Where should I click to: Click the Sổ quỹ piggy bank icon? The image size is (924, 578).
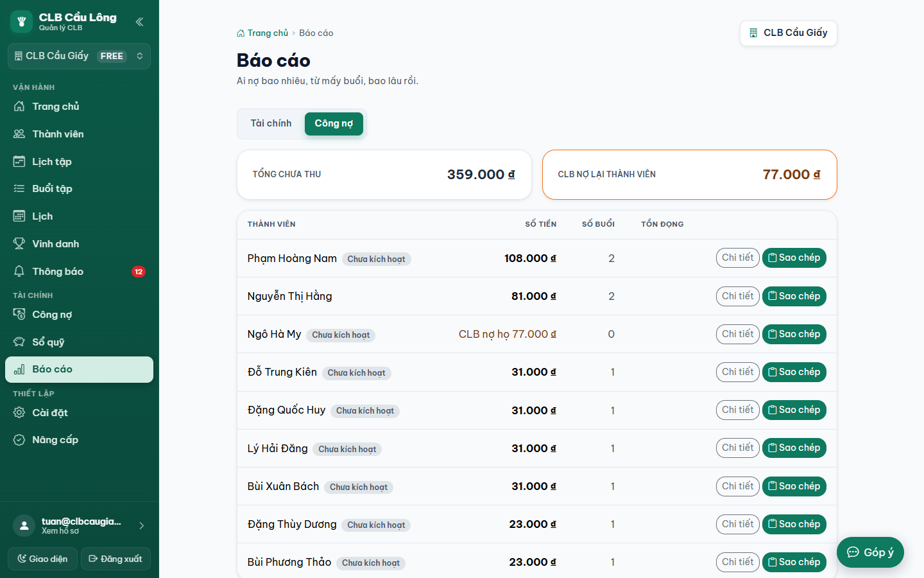point(19,342)
